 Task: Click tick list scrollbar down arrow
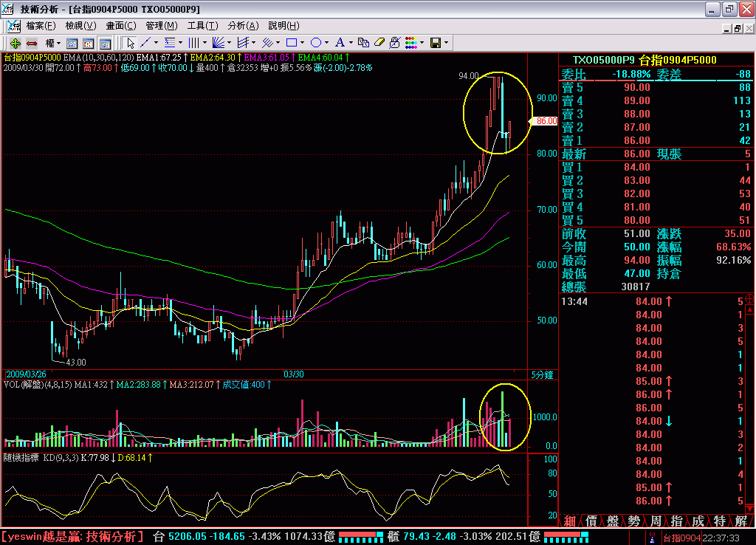coord(750,510)
